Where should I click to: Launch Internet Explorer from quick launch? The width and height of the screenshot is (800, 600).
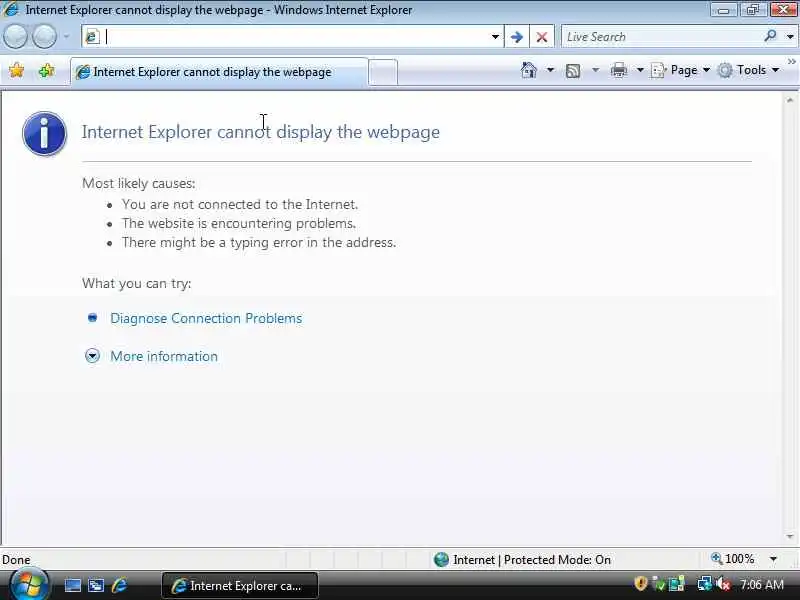coord(119,585)
